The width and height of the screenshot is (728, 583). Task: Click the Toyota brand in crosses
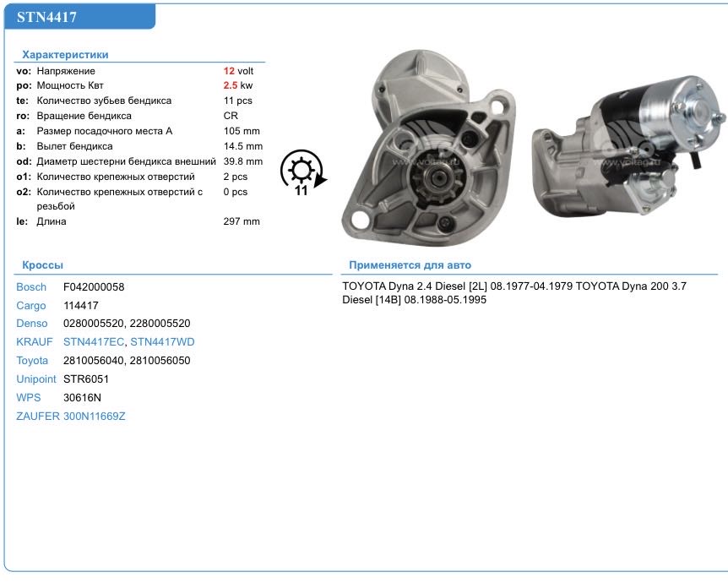pyautogui.click(x=32, y=361)
